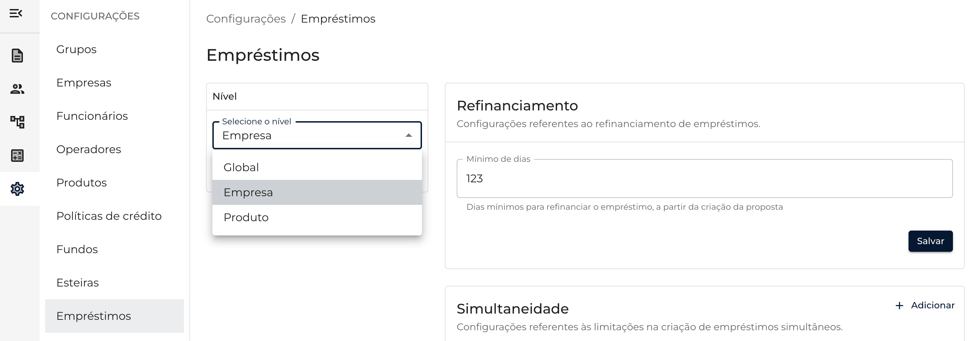The image size is (980, 341).
Task: Choose Global from the level list
Action: point(241,167)
